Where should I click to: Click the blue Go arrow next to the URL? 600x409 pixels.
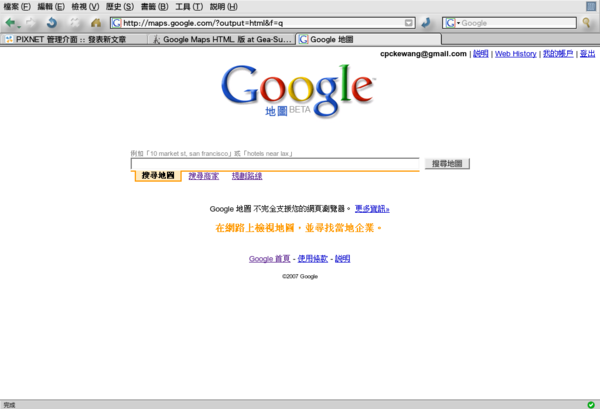tap(426, 23)
